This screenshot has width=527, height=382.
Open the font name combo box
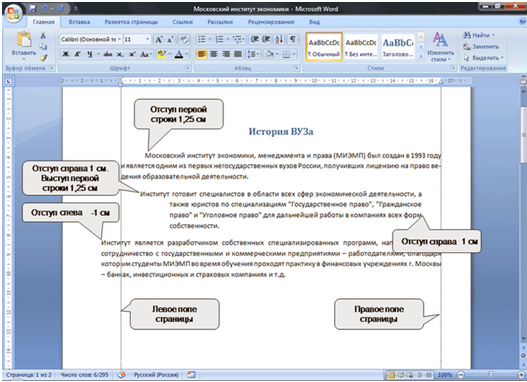pos(91,40)
